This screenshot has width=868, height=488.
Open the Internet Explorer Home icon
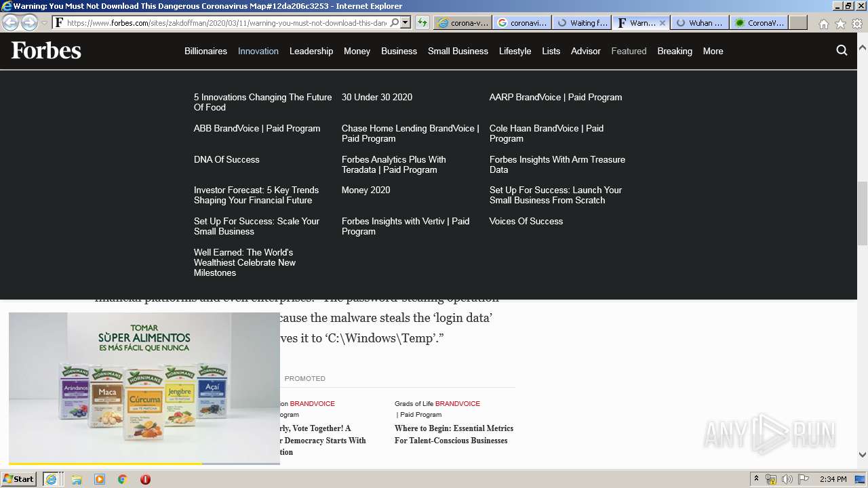pyautogui.click(x=823, y=24)
